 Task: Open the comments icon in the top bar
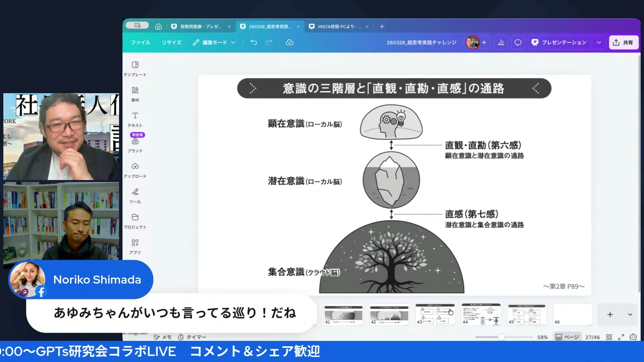[x=518, y=42]
